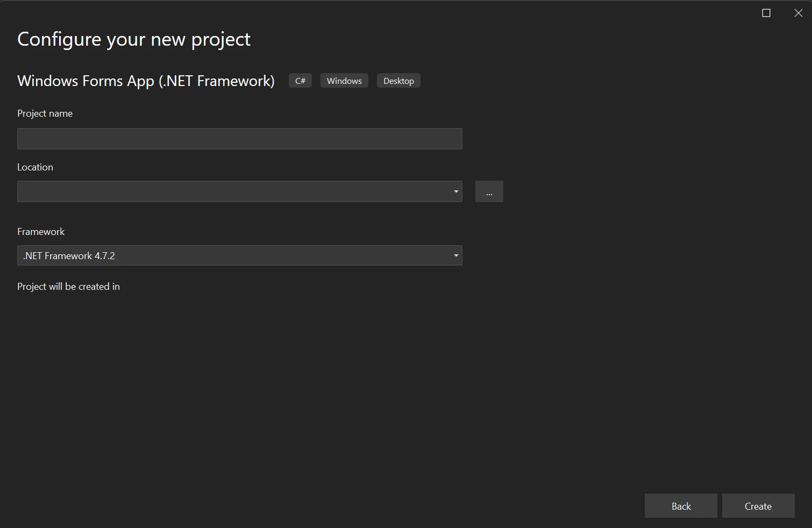Viewport: 812px width, 528px height.
Task: Select the .NET Framework 4.7.2 value
Action: pyautogui.click(x=69, y=256)
